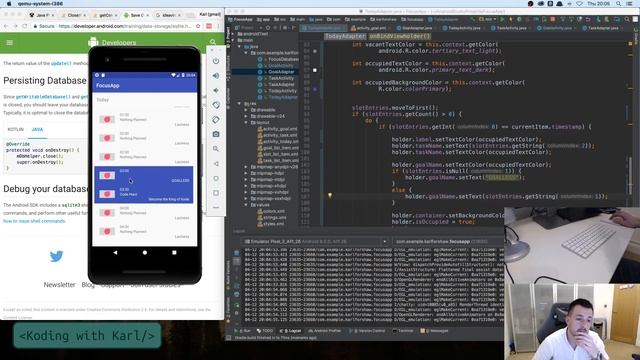Toggle the switch in the 02:30 slot row
Screen dimensions: 640x360
(x=107, y=157)
